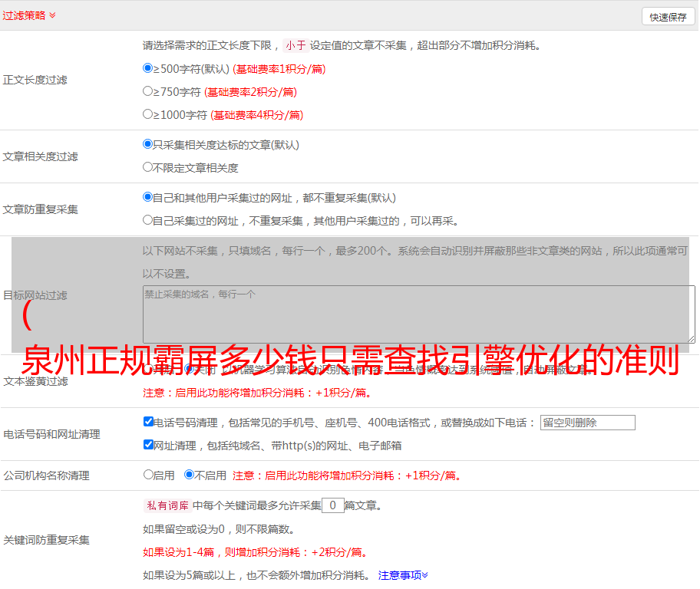
Task: Select the ≥500字符(默认) radio option
Action: click(x=148, y=68)
